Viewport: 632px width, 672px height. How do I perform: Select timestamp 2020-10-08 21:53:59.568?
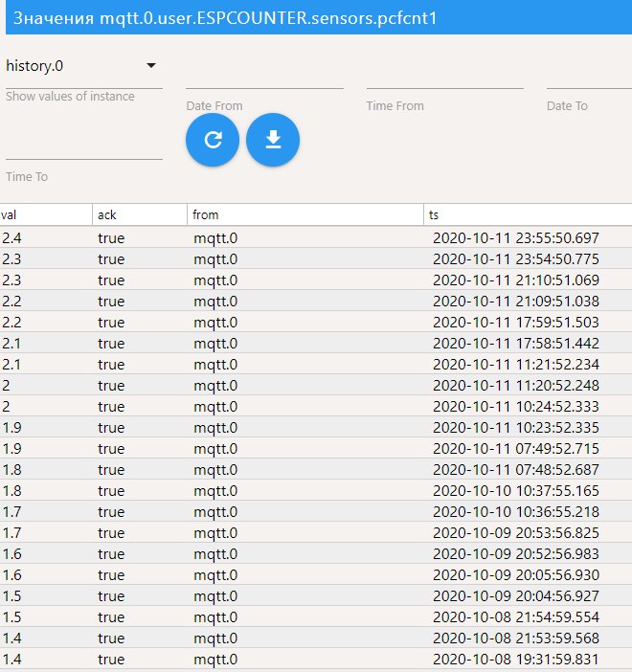(516, 638)
